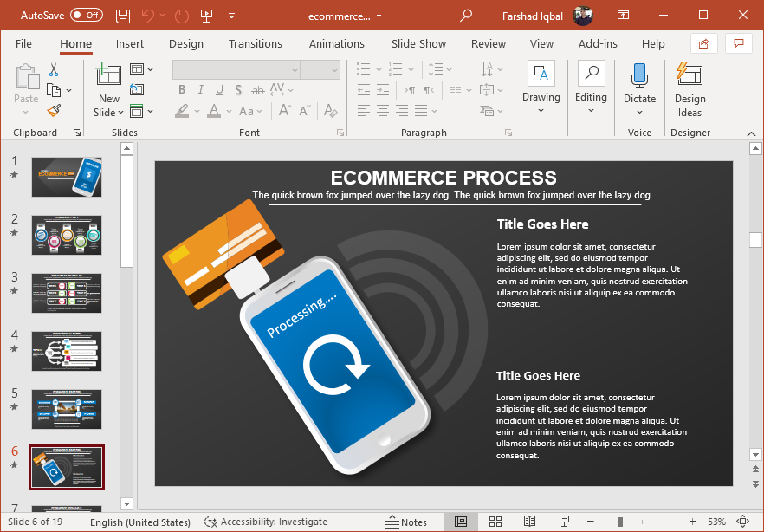Switch to Slide Sorter view
The height and width of the screenshot is (532, 764).
coord(495,522)
